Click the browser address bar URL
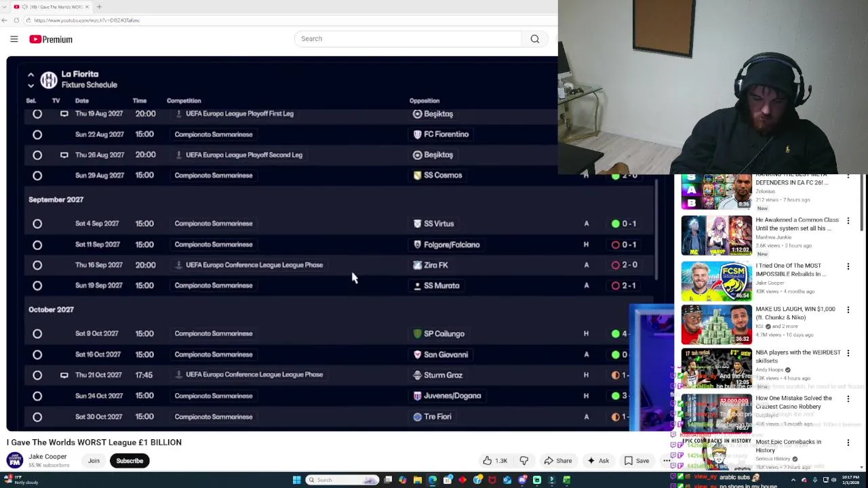This screenshot has width=868, height=488. [87, 20]
